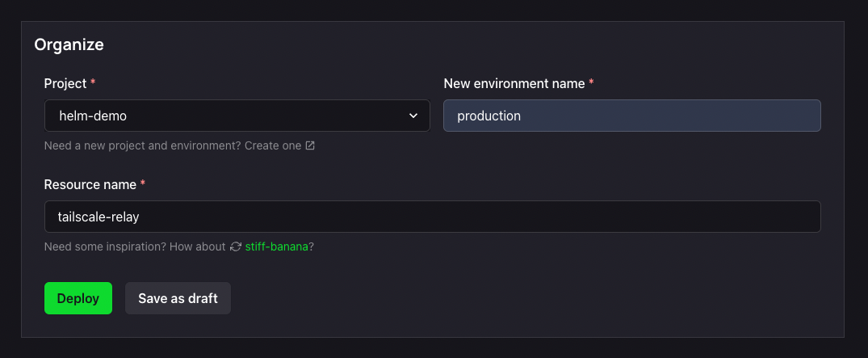Use the stiff-banana suggested name
Viewport: 868px width, 358px height.
[276, 246]
